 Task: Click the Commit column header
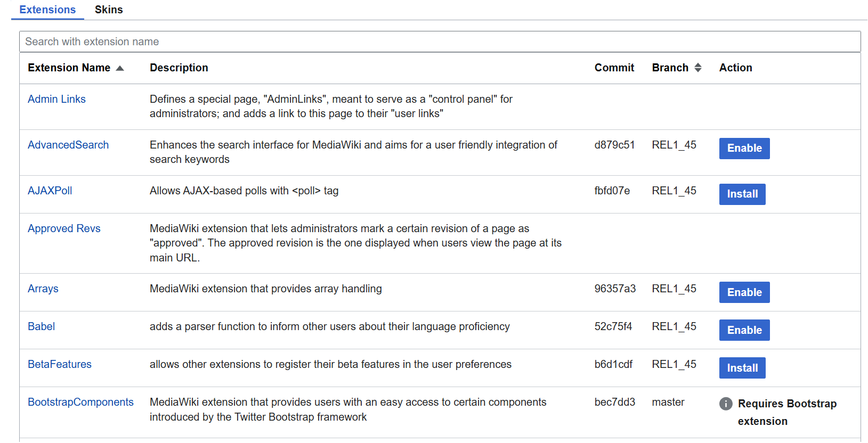pyautogui.click(x=614, y=68)
